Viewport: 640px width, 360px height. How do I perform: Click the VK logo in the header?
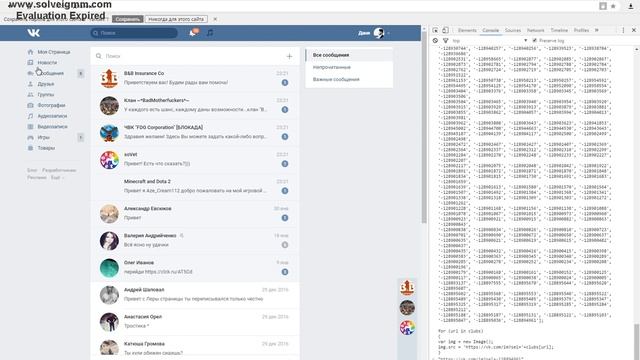tap(33, 33)
